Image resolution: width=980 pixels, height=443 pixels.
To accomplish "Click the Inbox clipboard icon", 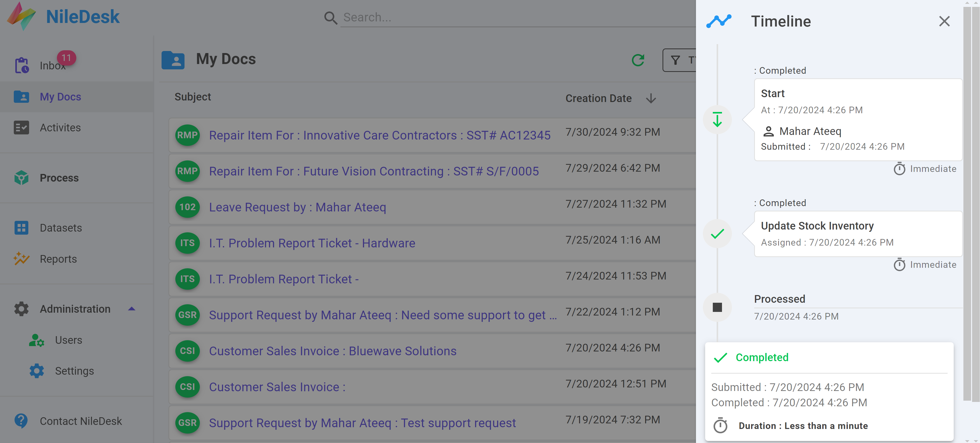I will tap(22, 65).
